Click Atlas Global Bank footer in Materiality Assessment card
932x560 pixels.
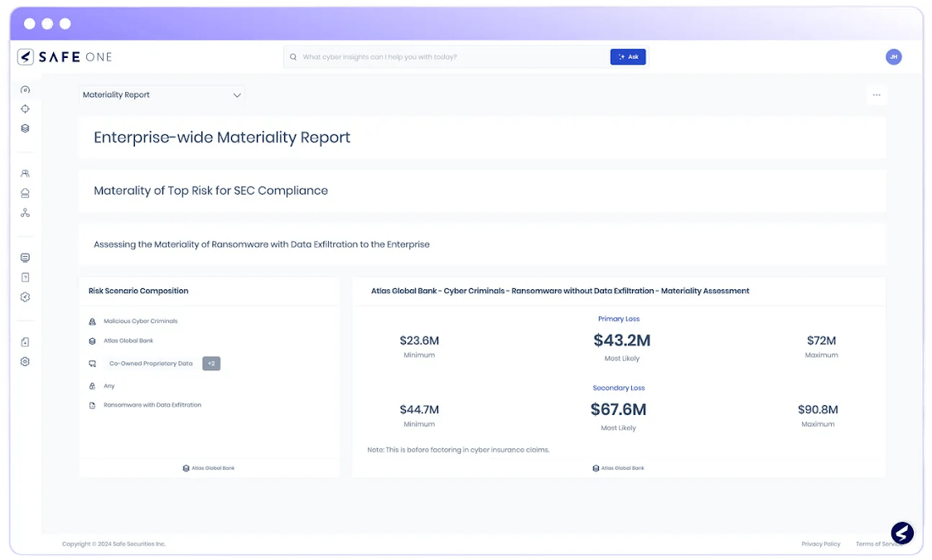coord(618,468)
